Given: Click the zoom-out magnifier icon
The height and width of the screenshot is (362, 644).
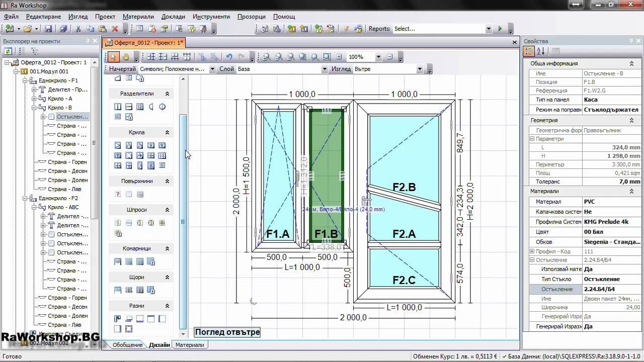Looking at the screenshot, I should click(x=278, y=57).
